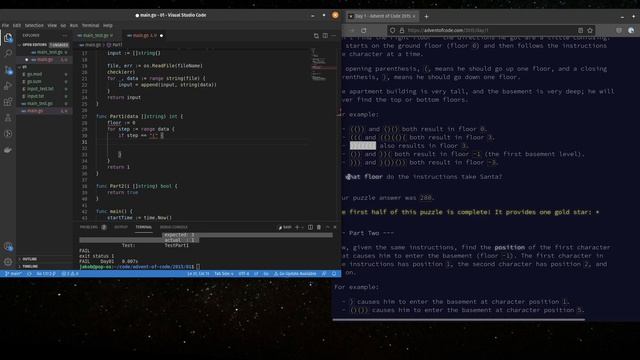Open input.txt in the Explorer

[45, 96]
